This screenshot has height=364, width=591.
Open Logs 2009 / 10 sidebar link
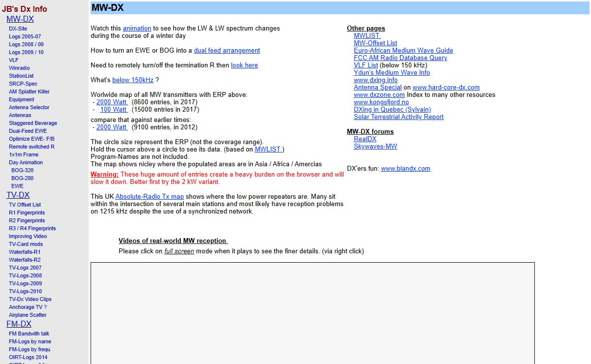coord(26,52)
